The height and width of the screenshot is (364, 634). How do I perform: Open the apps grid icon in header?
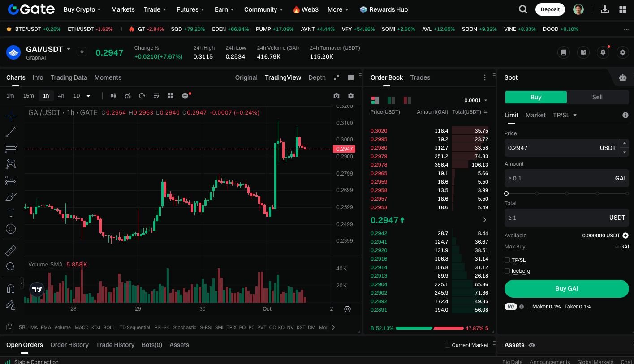point(622,9)
